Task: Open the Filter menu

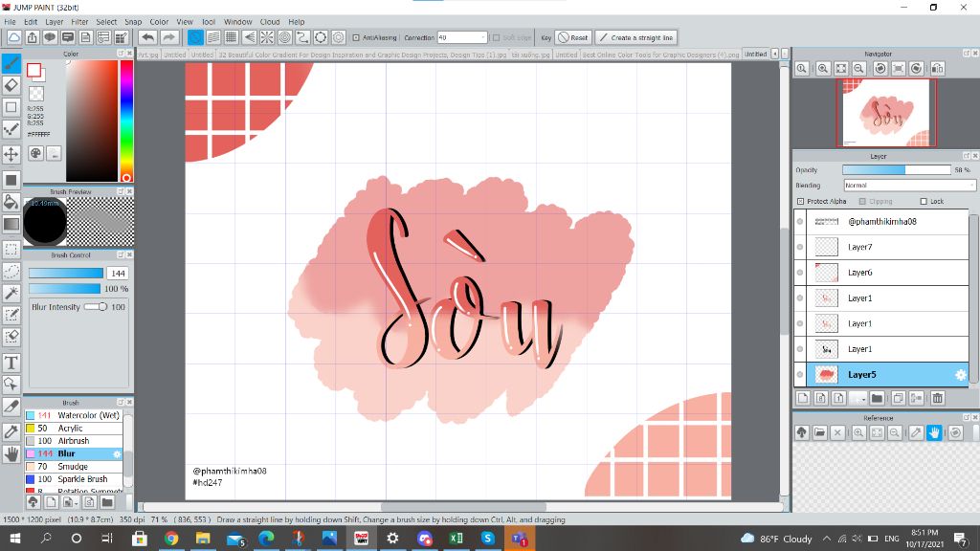Action: pyautogui.click(x=79, y=21)
